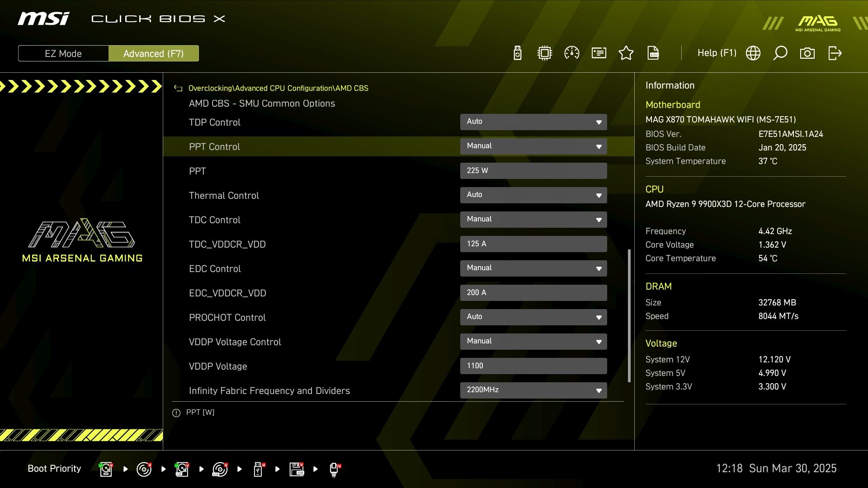
Task: Click the LOG file icon
Action: click(653, 53)
